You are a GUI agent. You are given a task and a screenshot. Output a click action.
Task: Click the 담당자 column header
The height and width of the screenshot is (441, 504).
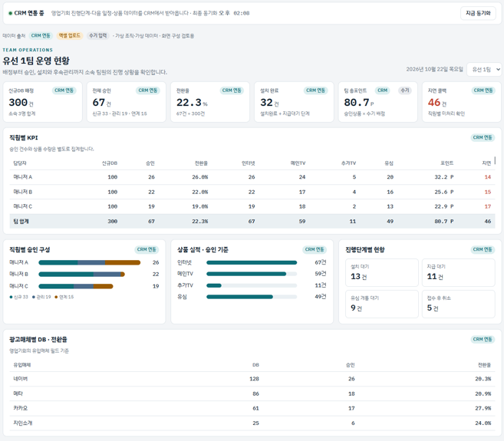click(20, 163)
